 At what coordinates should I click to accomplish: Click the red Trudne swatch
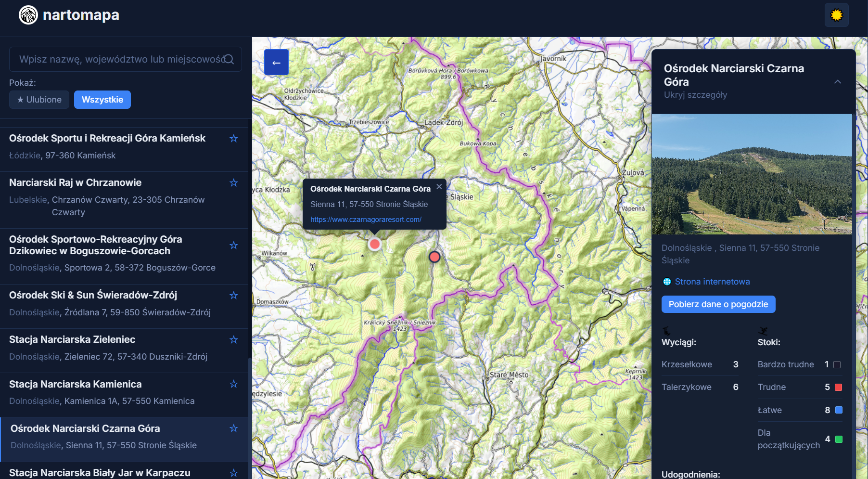(x=839, y=388)
